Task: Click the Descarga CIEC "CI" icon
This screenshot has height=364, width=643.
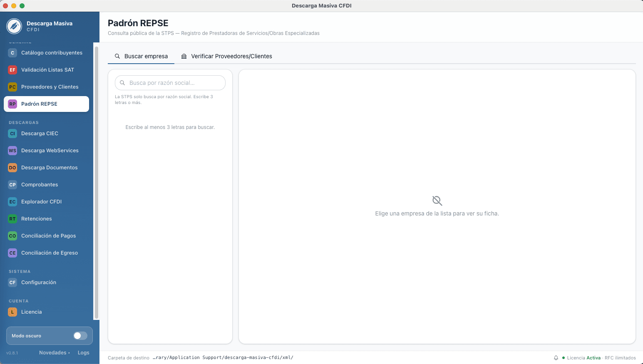Action: tap(12, 134)
